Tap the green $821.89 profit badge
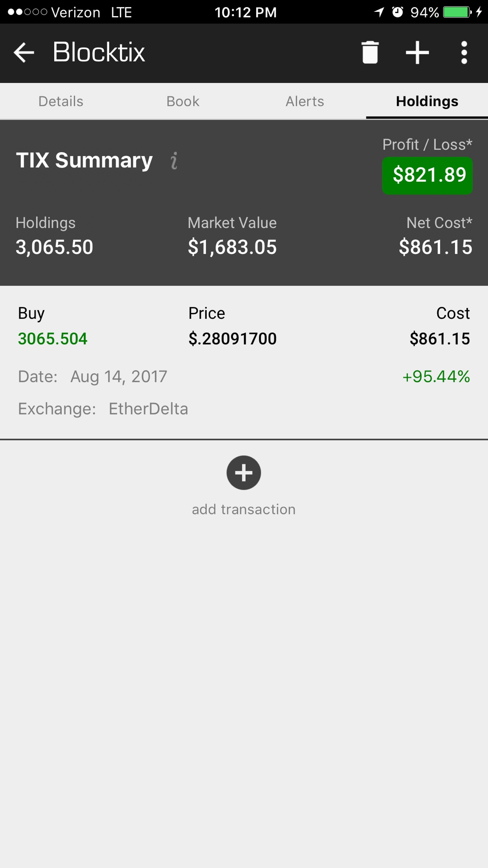 tap(427, 175)
